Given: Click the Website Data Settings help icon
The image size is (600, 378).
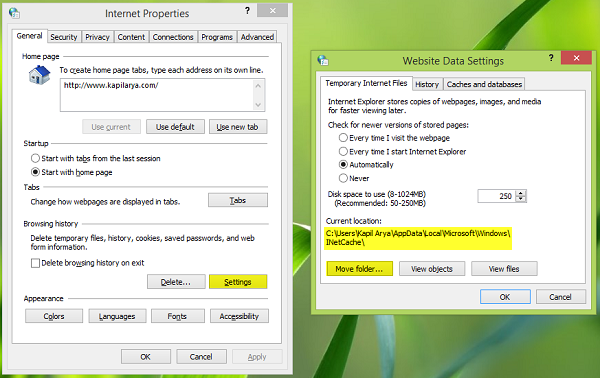Looking at the screenshot, I should tap(551, 58).
